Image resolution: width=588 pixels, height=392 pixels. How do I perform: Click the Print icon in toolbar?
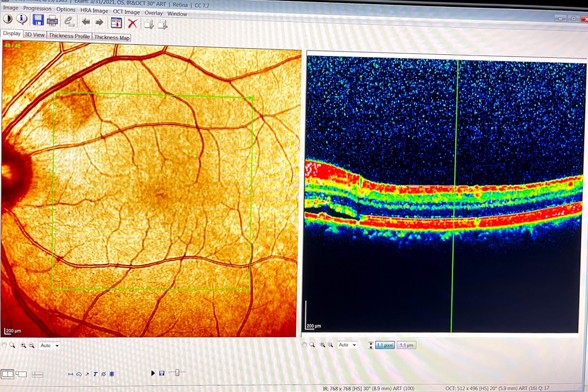(x=52, y=20)
